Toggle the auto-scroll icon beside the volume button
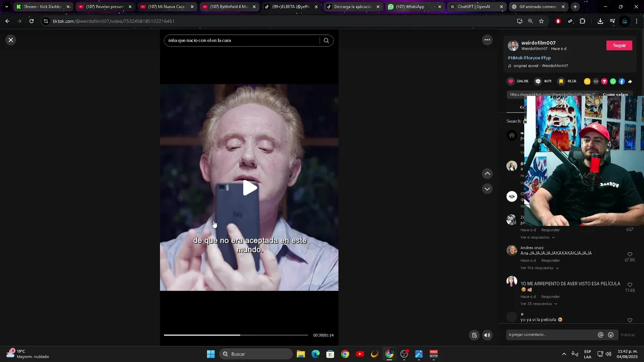The height and width of the screenshot is (362, 644). click(x=474, y=335)
